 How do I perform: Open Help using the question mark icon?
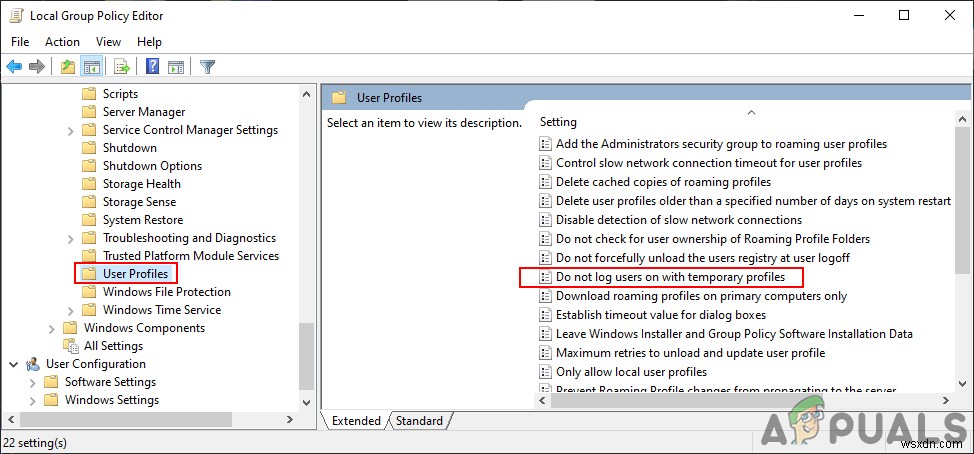pyautogui.click(x=153, y=67)
